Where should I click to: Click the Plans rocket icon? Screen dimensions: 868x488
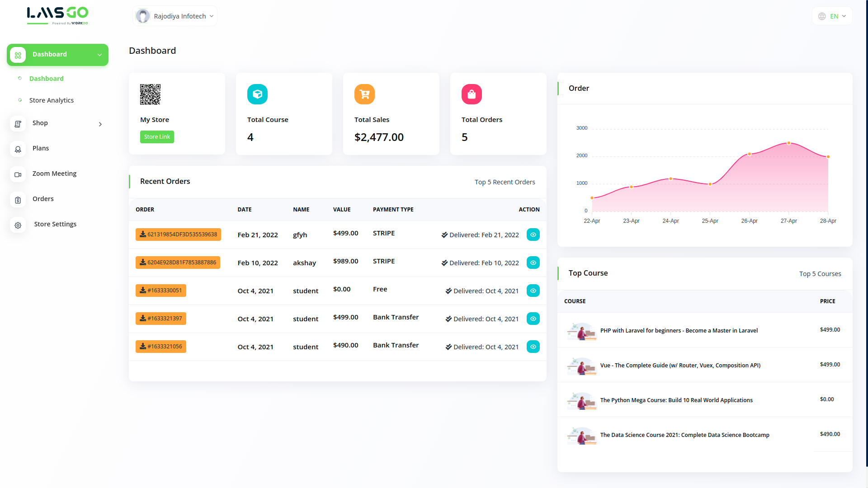(x=18, y=149)
